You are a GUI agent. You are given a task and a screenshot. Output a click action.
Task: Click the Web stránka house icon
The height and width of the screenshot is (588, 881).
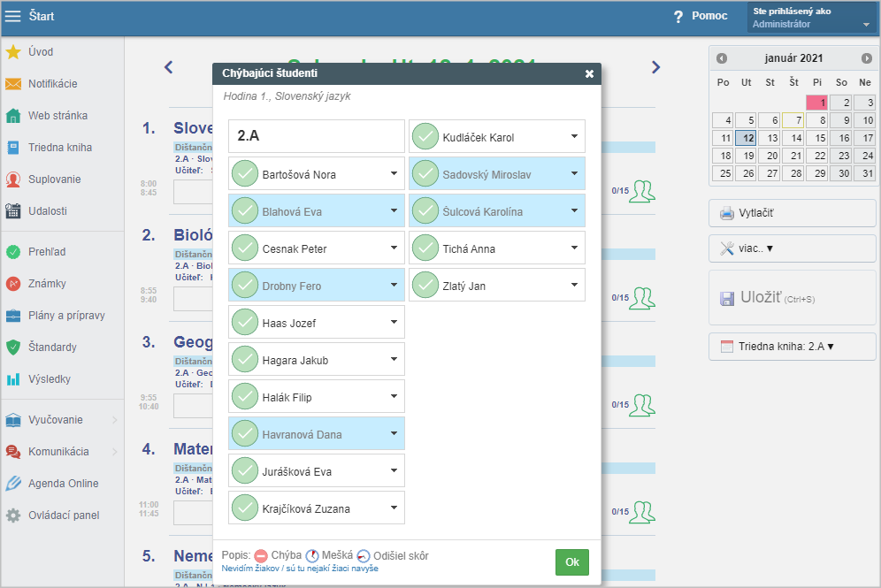tap(13, 116)
